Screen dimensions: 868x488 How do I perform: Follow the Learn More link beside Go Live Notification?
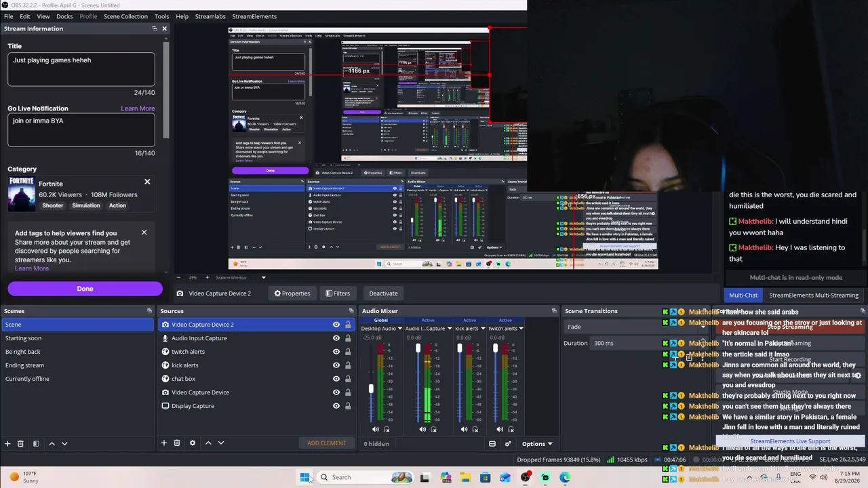(x=138, y=108)
